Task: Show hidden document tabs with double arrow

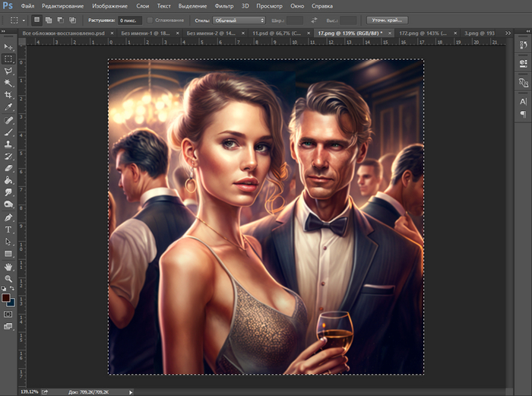Action: [508, 33]
